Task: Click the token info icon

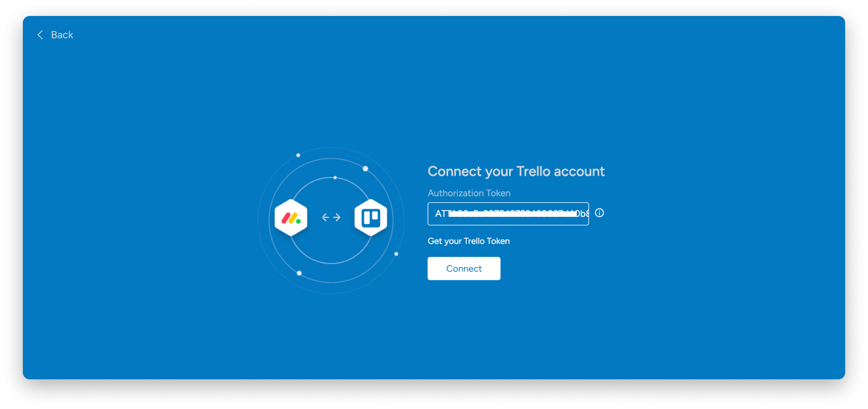Action: click(x=599, y=213)
